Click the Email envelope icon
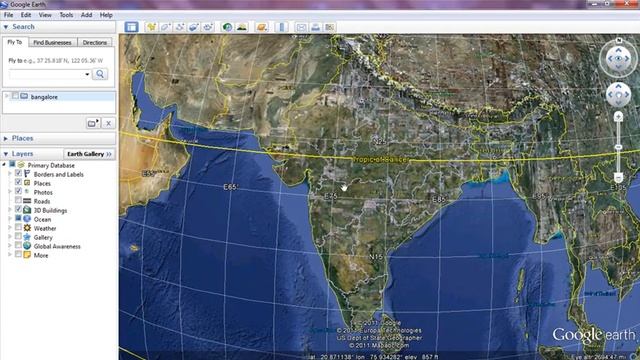The width and height of the screenshot is (640, 360). tap(301, 27)
